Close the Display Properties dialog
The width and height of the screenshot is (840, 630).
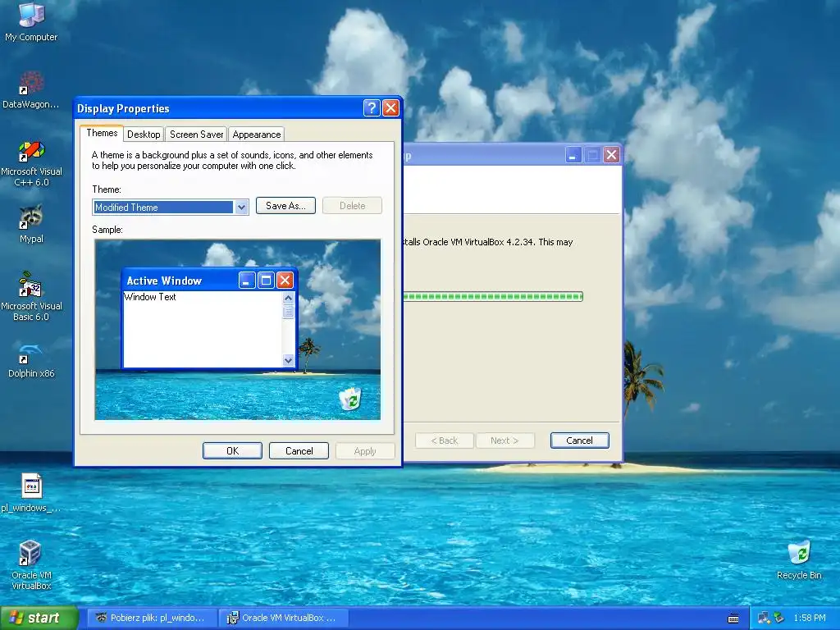tap(390, 108)
